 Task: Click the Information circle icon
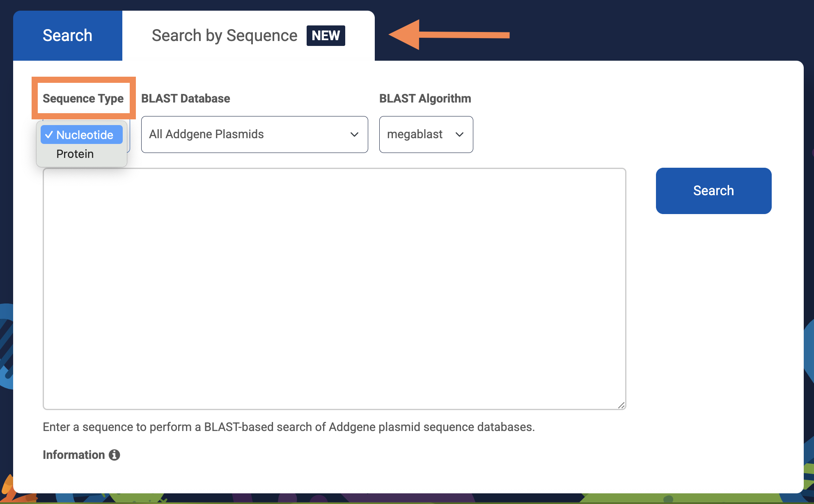(x=114, y=455)
